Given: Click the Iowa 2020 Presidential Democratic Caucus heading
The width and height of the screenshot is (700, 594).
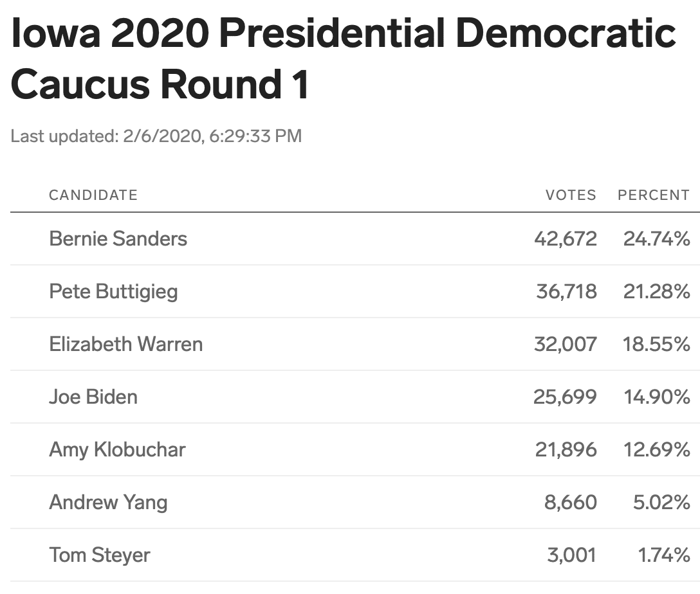Looking at the screenshot, I should [x=343, y=58].
